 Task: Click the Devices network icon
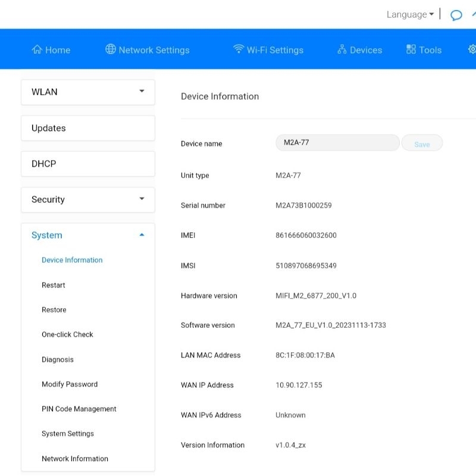click(x=342, y=49)
